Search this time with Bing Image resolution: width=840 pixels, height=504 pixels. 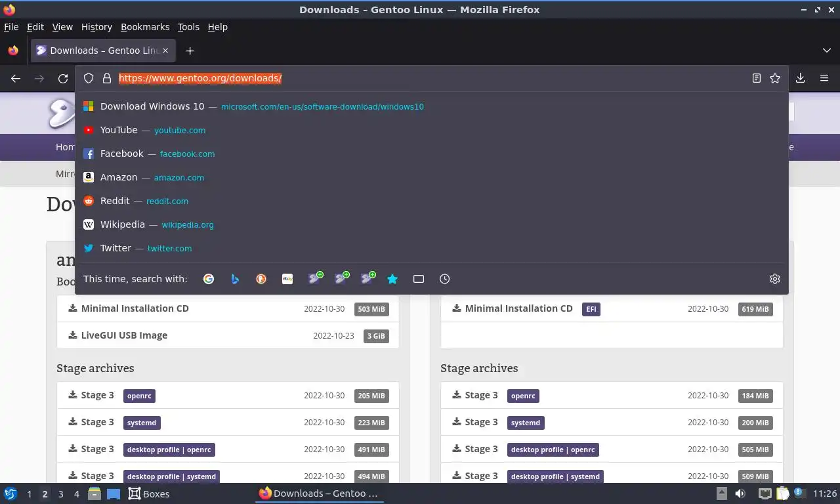coord(235,279)
